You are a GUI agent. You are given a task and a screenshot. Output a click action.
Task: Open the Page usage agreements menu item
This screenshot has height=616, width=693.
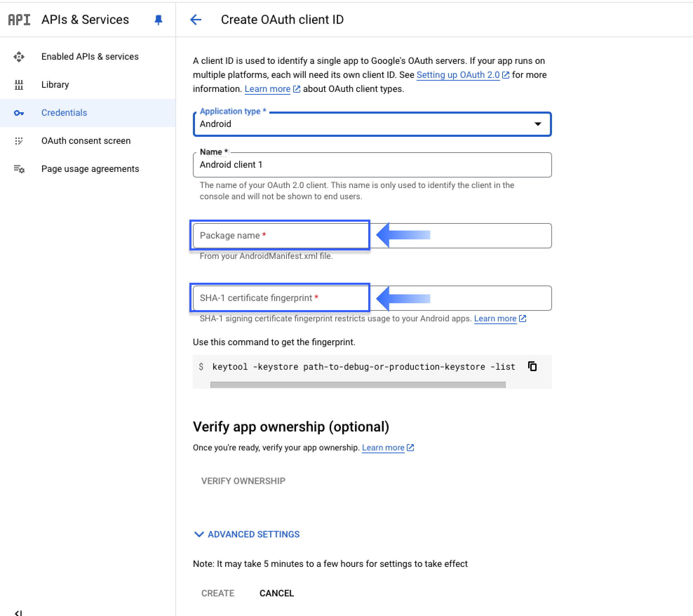tap(90, 169)
